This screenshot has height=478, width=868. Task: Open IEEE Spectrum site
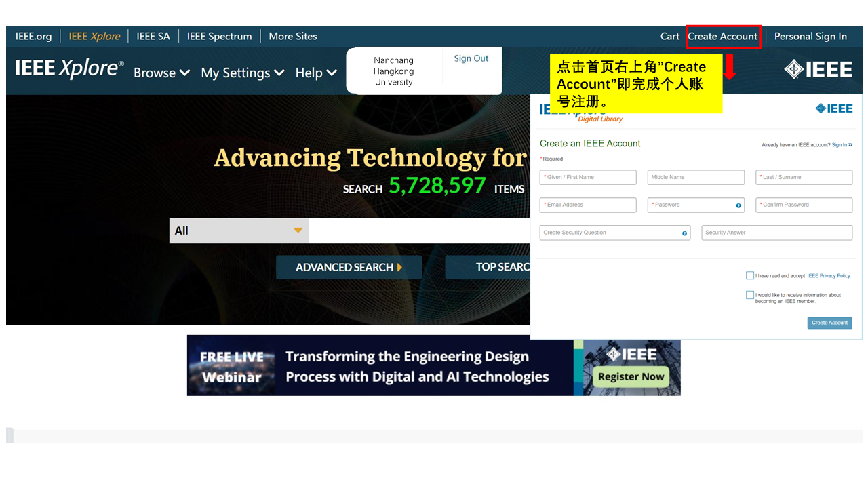pos(219,36)
